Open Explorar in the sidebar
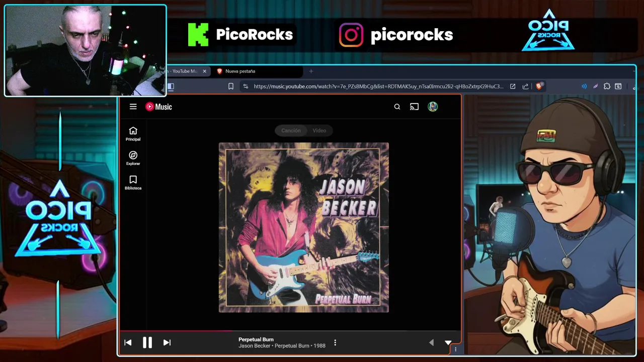 click(133, 158)
